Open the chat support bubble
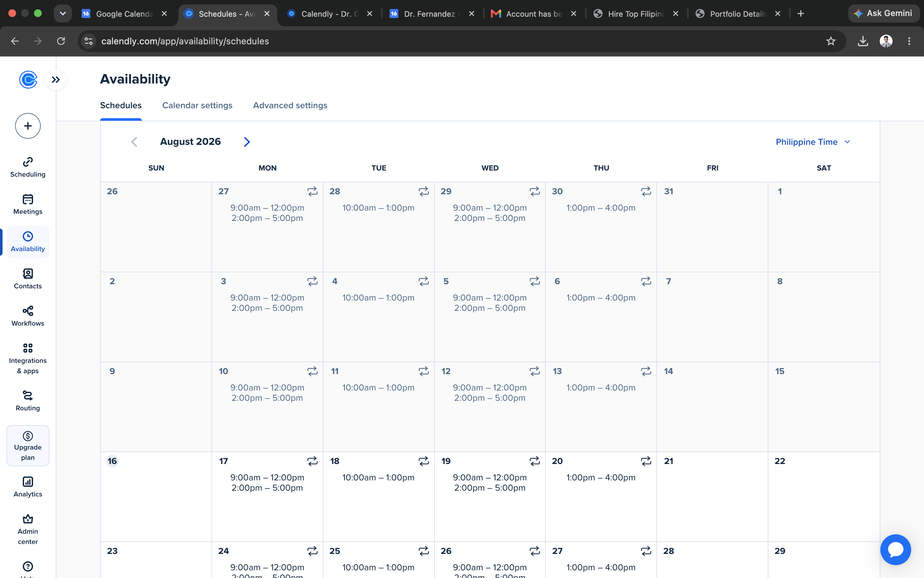The height and width of the screenshot is (578, 924). click(x=895, y=549)
